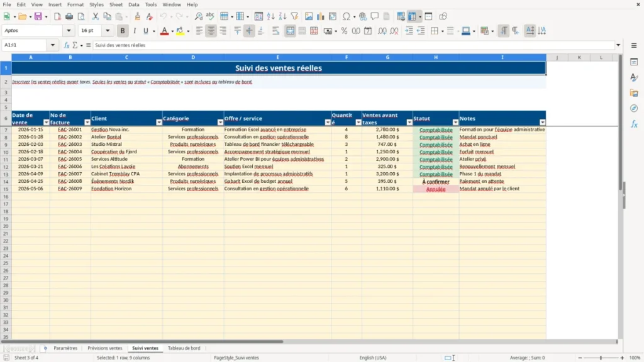Open the Name Box dropdown arrow
644x362 pixels.
pyautogui.click(x=53, y=45)
